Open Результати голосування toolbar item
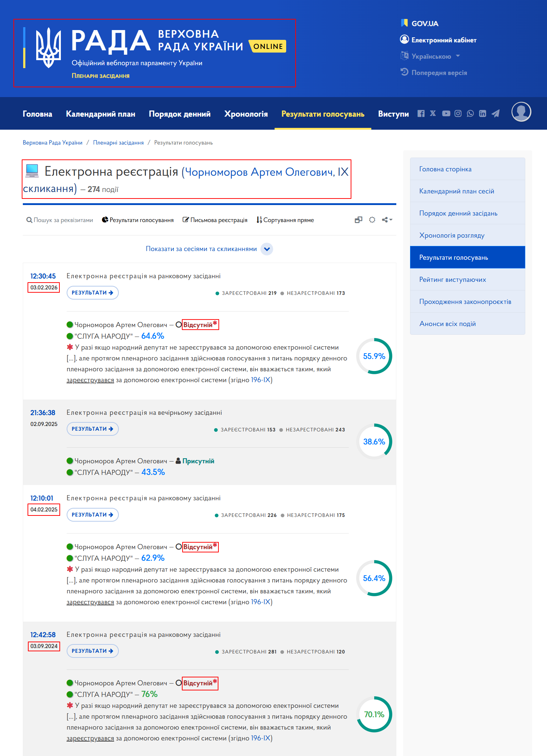The image size is (547, 756). pos(138,220)
